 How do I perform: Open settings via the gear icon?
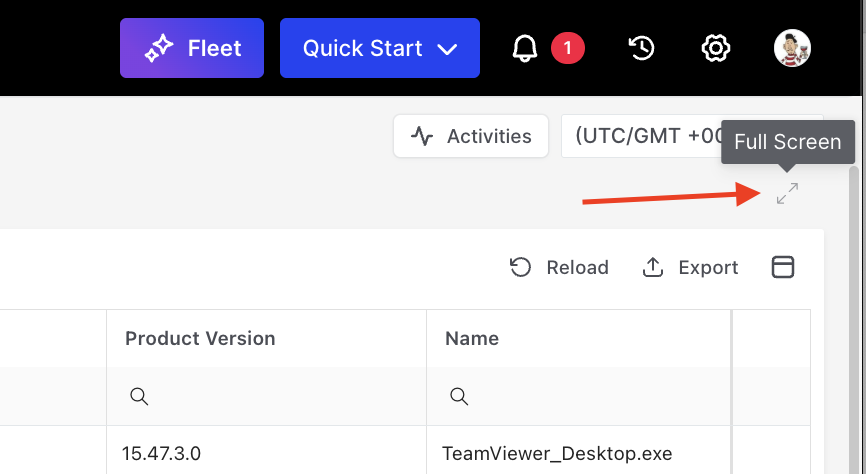pos(714,48)
